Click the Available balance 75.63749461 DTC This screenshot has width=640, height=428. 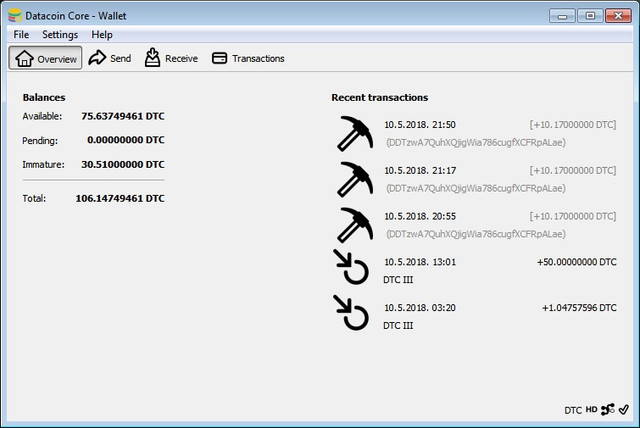(x=123, y=116)
